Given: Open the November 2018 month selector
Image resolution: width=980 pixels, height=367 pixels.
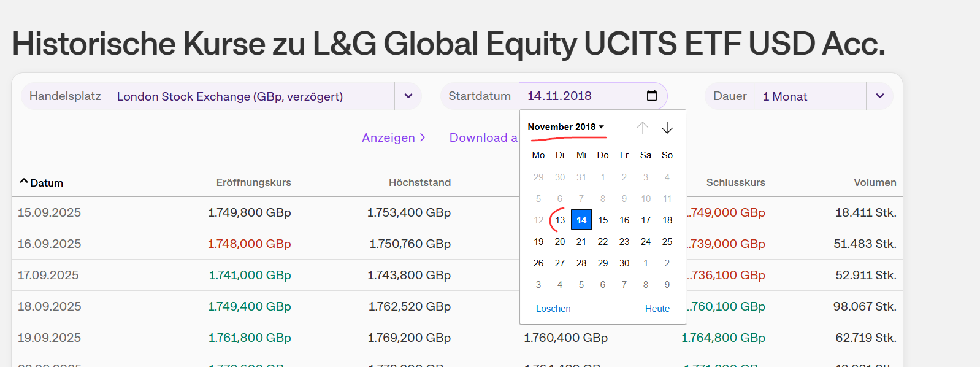Looking at the screenshot, I should (x=565, y=127).
